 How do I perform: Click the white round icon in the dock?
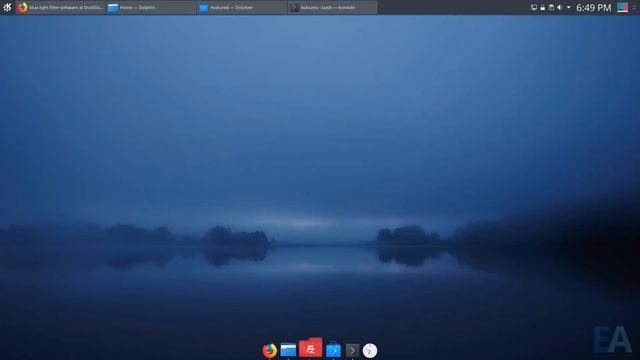click(x=370, y=351)
